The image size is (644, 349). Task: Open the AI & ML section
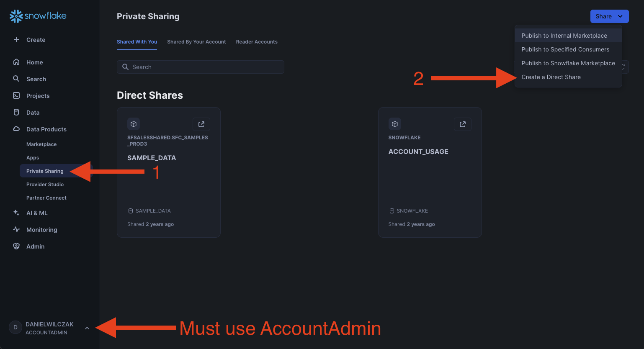pyautogui.click(x=37, y=213)
